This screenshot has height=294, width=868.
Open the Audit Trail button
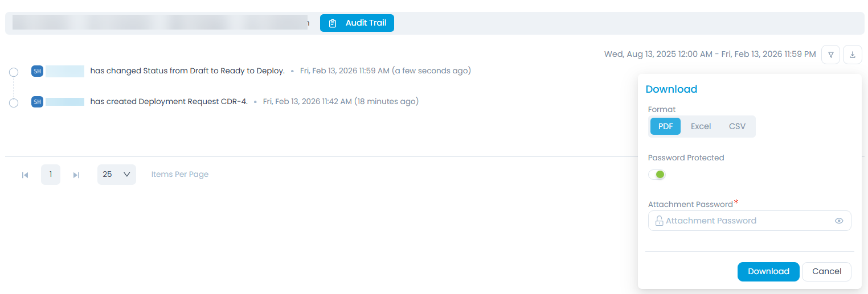pos(357,23)
